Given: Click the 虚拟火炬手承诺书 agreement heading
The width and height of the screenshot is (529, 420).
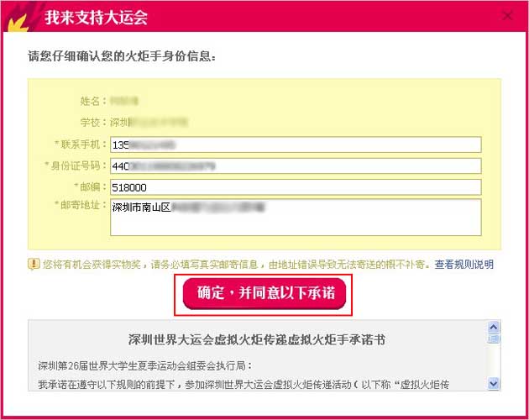Looking at the screenshot, I should click(257, 339).
